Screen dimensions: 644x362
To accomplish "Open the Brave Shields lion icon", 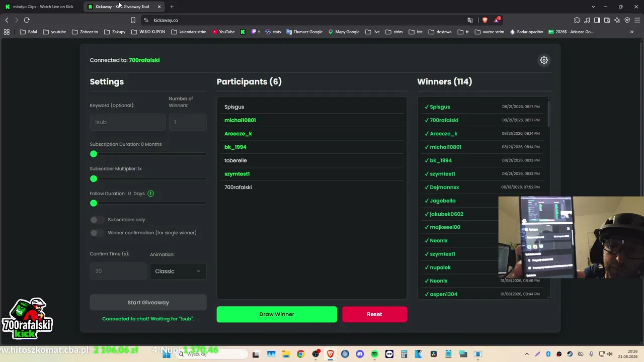I will (x=485, y=20).
